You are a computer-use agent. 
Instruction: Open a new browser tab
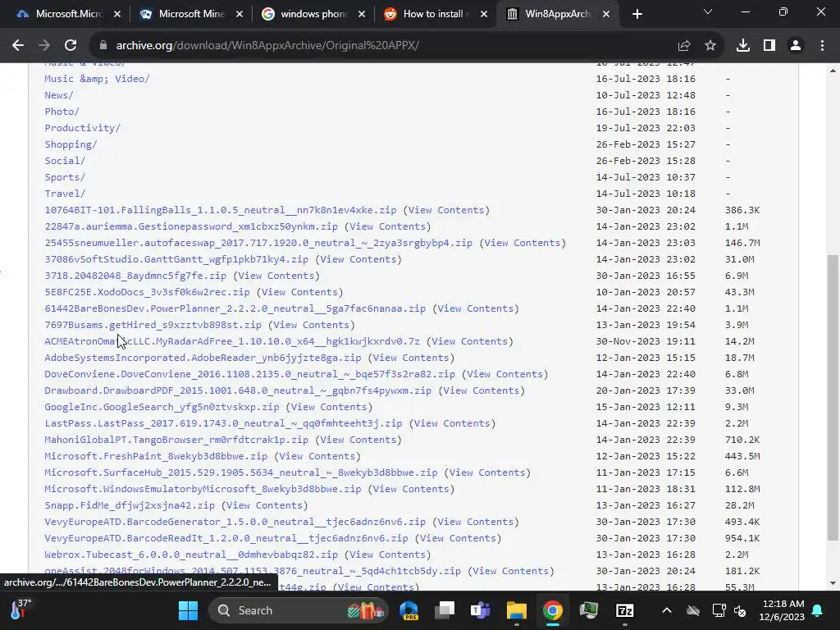[x=637, y=14]
